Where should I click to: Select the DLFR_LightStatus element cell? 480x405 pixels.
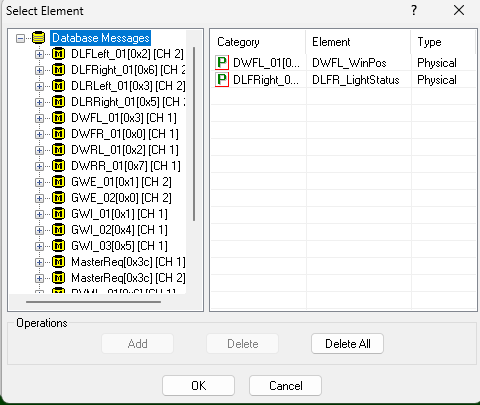[x=356, y=80]
